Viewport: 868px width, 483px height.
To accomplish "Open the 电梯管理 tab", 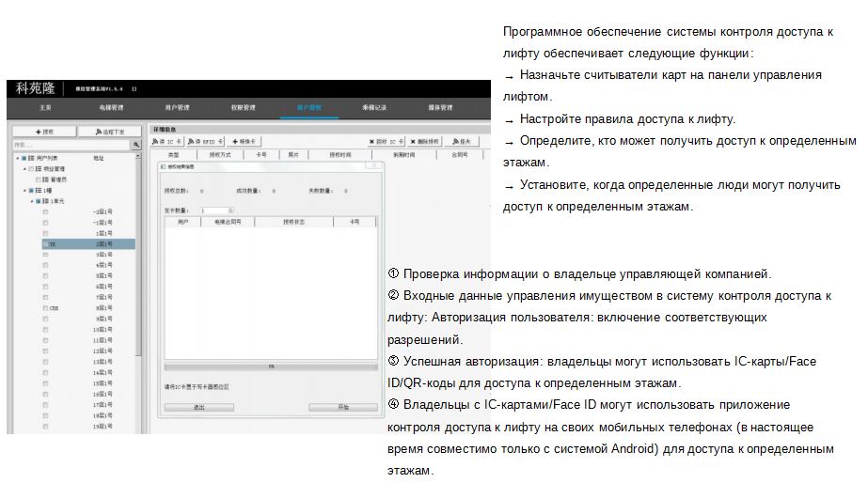I will tap(111, 108).
